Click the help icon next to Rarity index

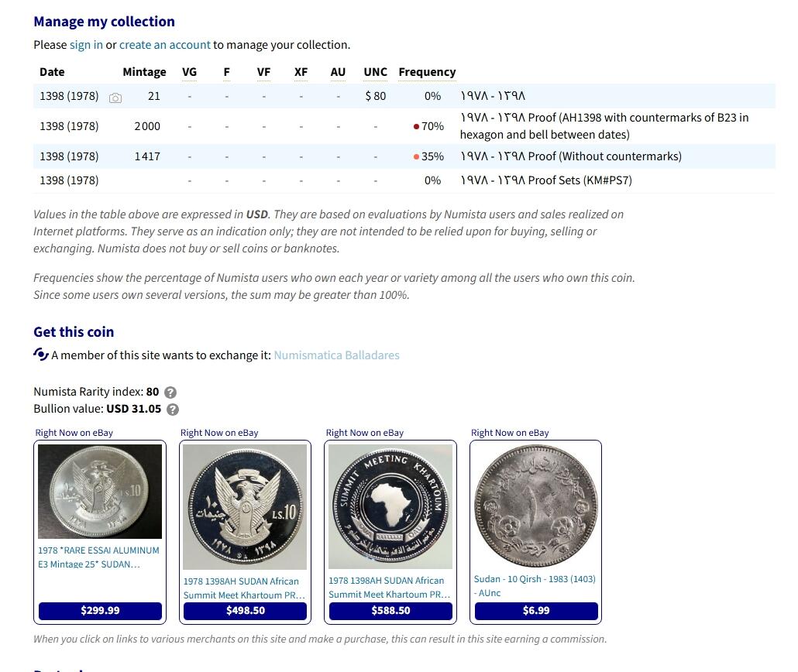(x=170, y=393)
